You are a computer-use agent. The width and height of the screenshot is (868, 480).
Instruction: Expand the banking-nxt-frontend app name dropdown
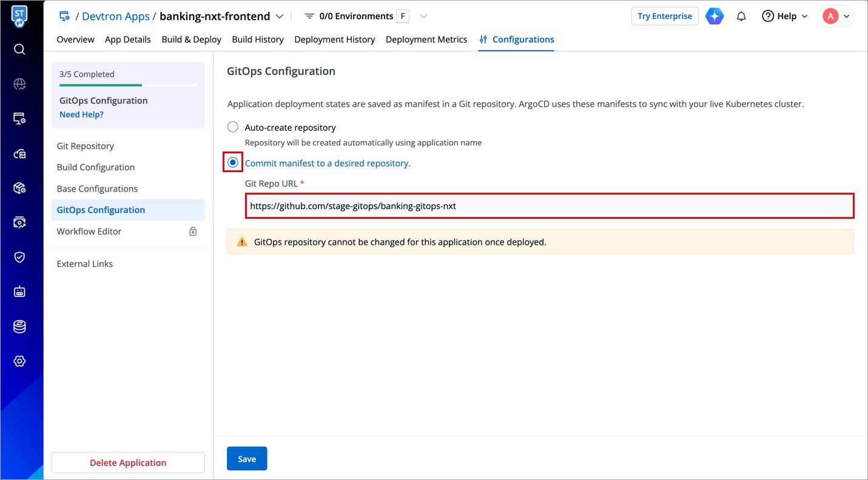pos(279,16)
